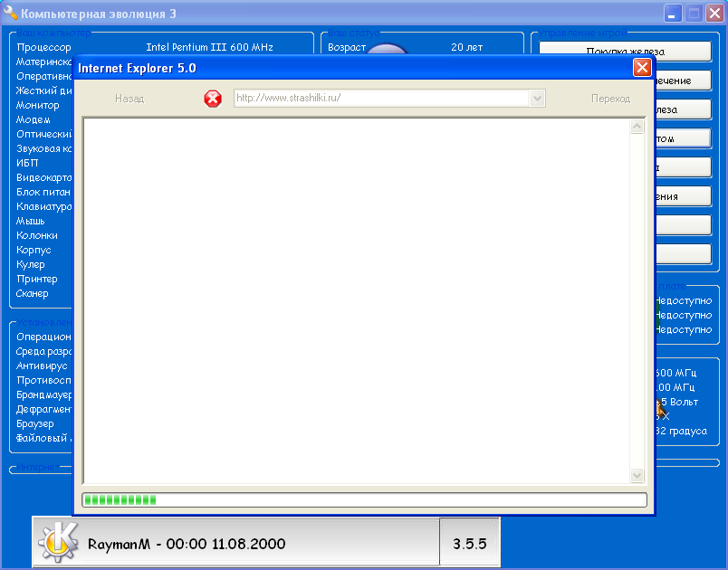
Task: Select the Принтер row
Action: 37,279
